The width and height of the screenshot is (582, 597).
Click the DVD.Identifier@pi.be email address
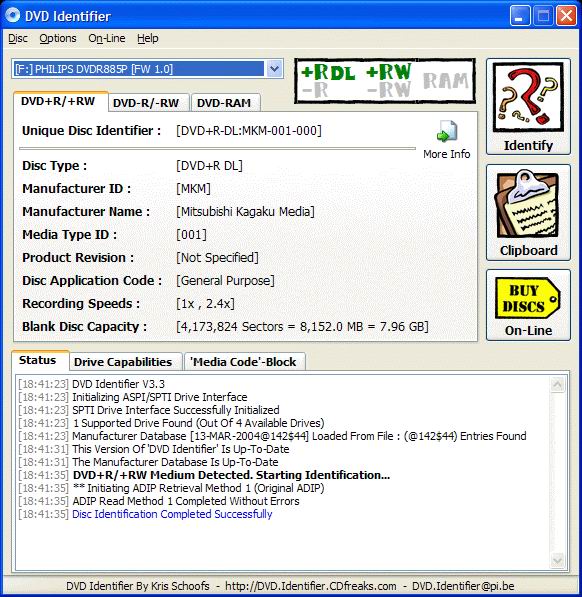463,586
